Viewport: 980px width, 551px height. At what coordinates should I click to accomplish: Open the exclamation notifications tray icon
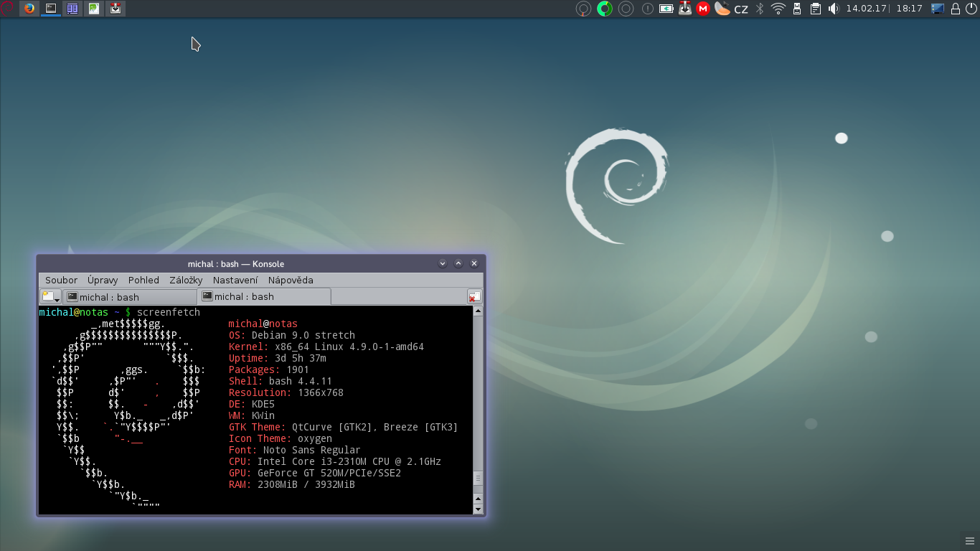point(648,9)
